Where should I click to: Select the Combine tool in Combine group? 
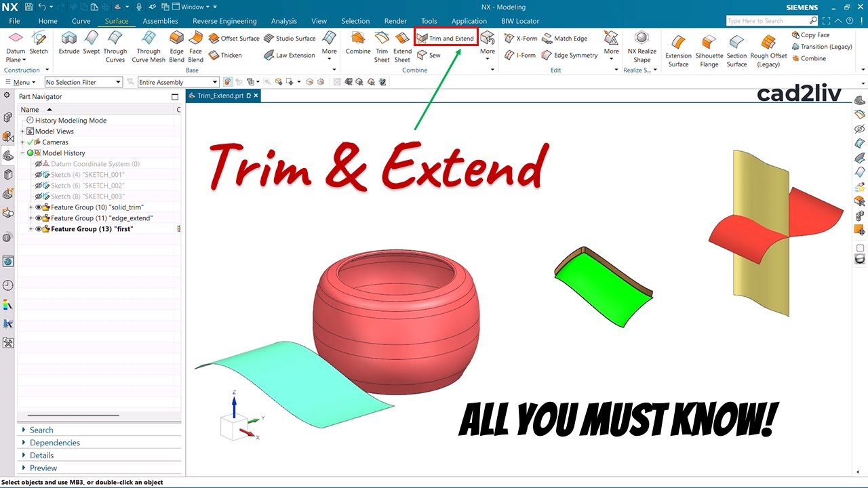coord(358,43)
